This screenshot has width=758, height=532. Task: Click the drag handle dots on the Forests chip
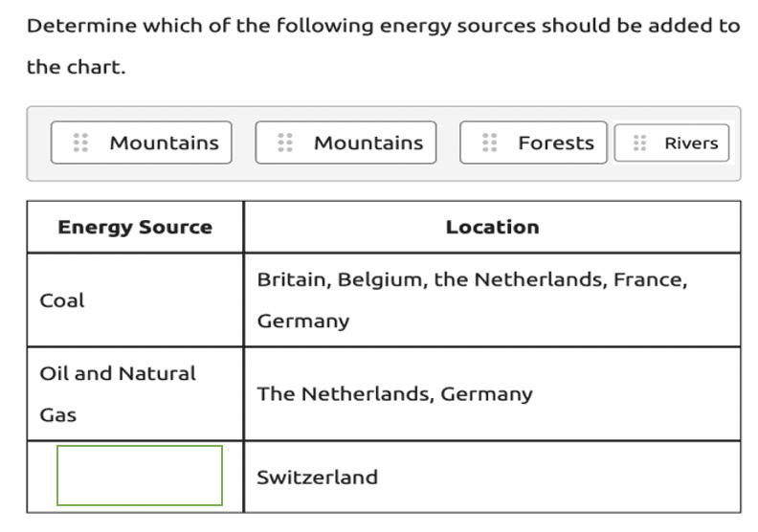[x=490, y=143]
